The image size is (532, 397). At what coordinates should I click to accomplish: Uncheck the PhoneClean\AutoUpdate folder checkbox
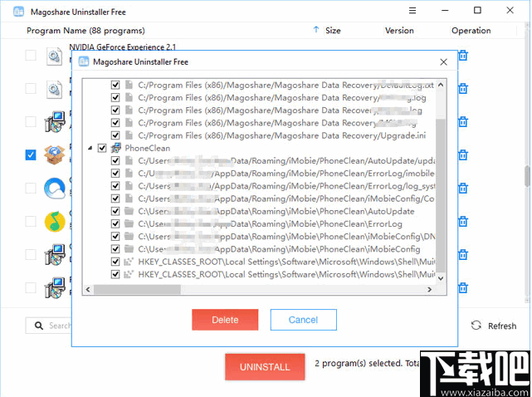115,211
